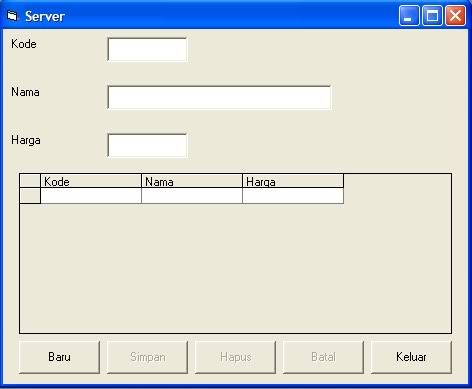Click the Kode text input field

(147, 50)
